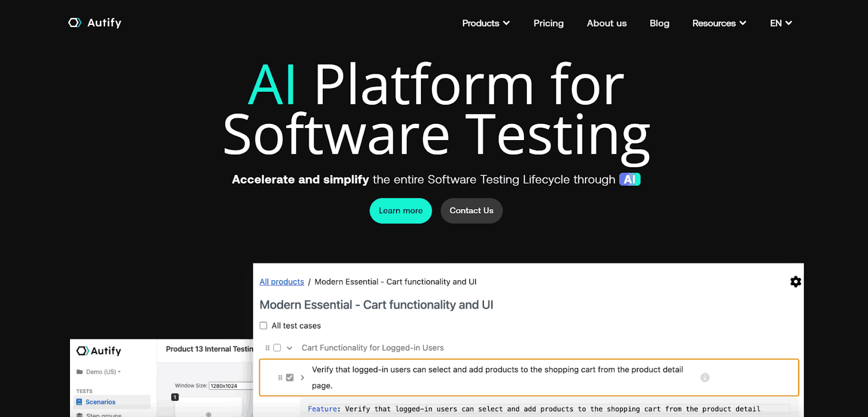The height and width of the screenshot is (417, 868).
Task: Open the About us page
Action: pos(607,23)
